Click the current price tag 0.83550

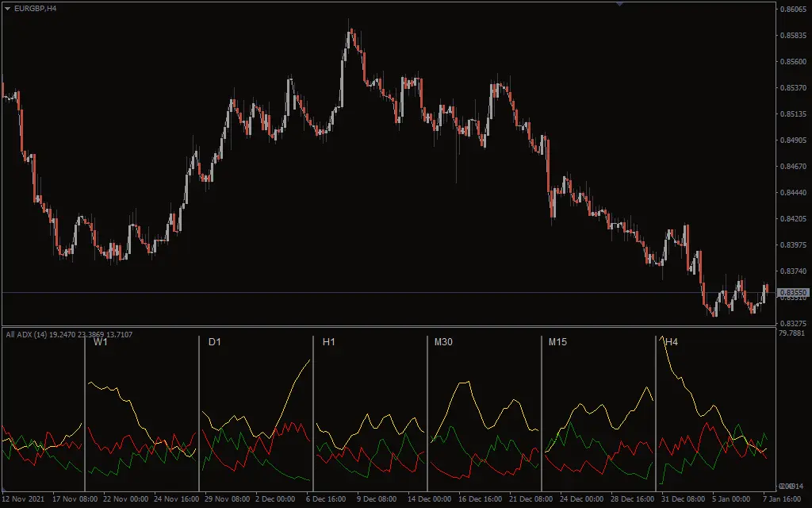[x=793, y=293]
